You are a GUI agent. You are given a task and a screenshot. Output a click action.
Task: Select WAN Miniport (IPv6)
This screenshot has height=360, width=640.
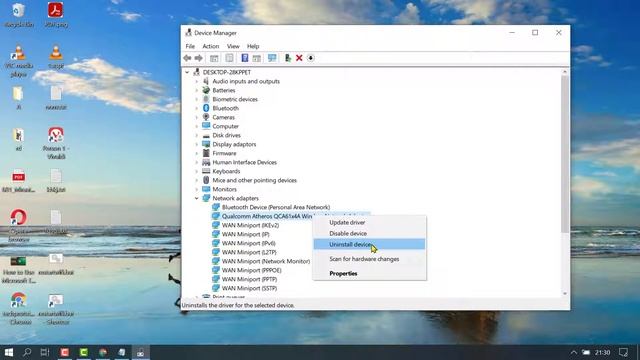pyautogui.click(x=249, y=243)
